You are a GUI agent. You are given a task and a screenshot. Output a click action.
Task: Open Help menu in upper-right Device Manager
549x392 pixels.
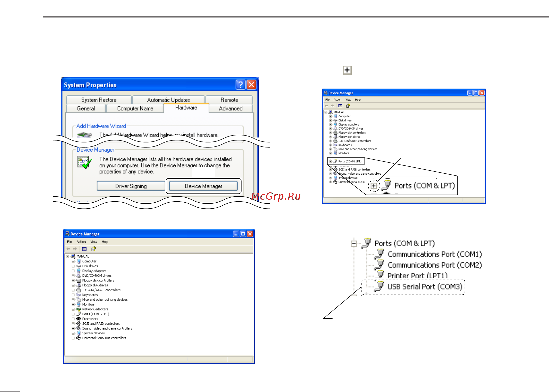point(358,100)
